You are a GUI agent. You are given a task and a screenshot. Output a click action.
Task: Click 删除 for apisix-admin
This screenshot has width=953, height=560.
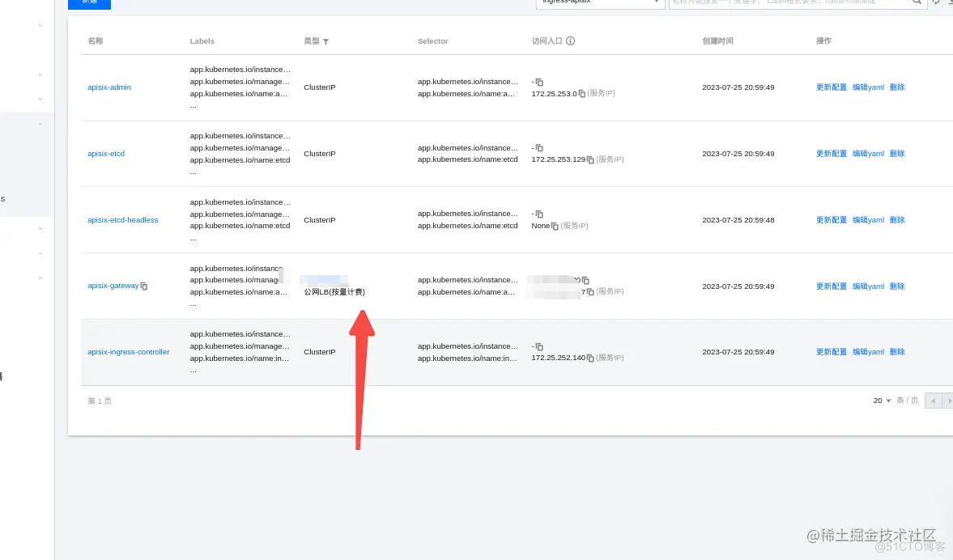tap(897, 87)
